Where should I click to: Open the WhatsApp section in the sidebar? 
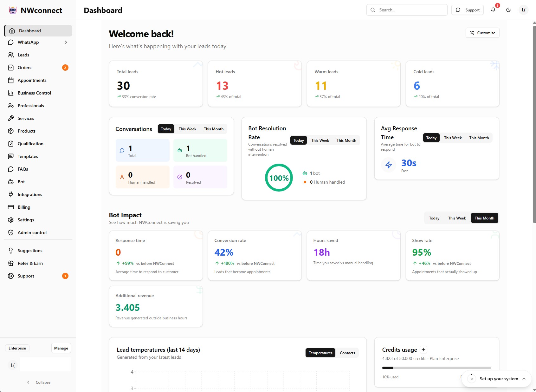(x=28, y=42)
